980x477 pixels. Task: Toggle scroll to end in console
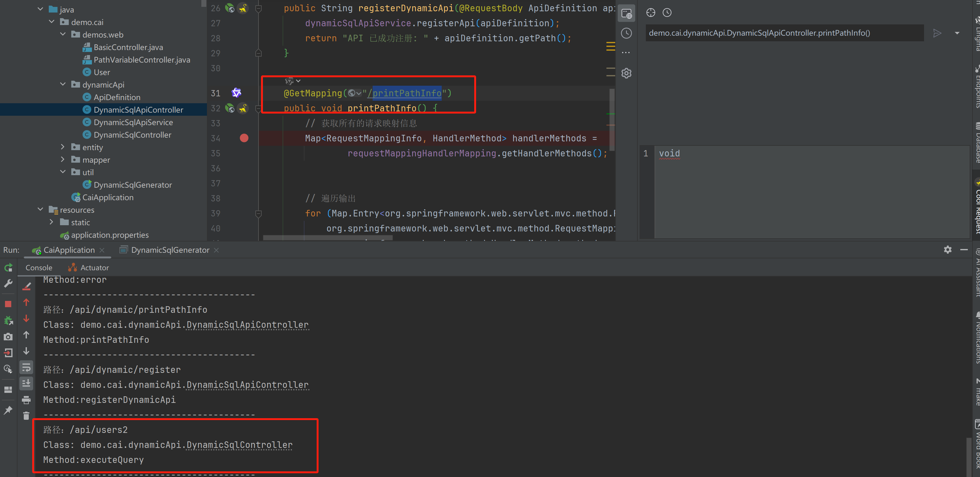coord(26,383)
